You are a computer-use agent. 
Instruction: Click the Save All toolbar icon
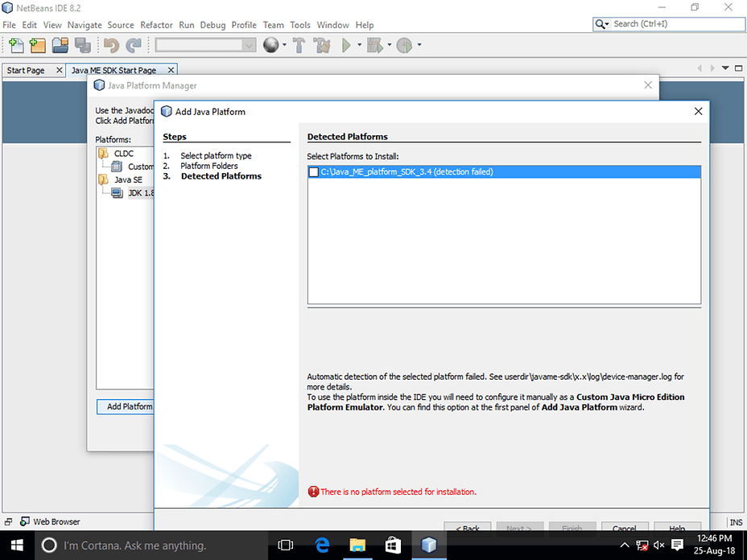tap(83, 45)
